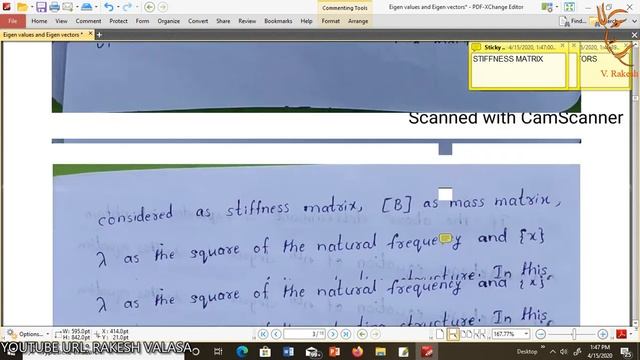Image resolution: width=640 pixels, height=360 pixels.
Task: Open the Help menu tab
Action: coord(306,21)
